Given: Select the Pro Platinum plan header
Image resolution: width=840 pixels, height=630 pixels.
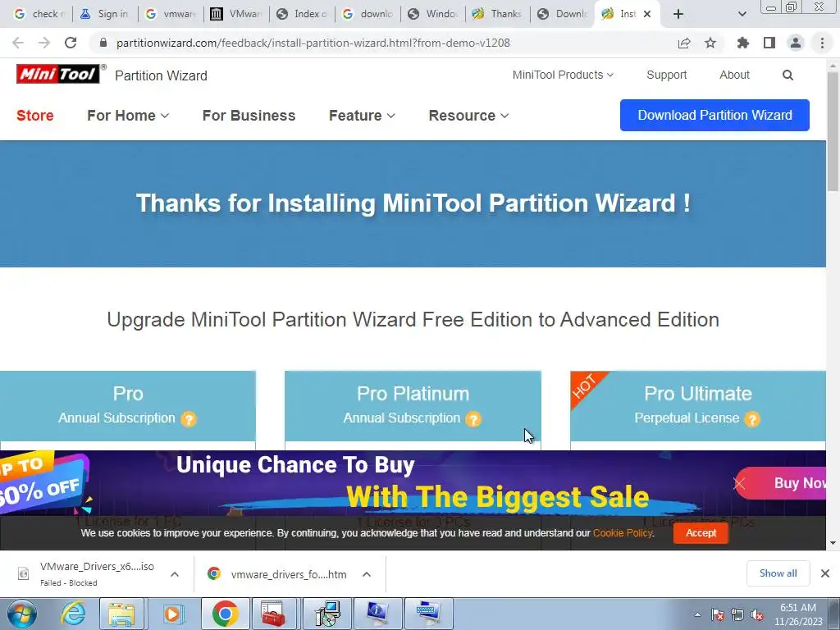Looking at the screenshot, I should [x=413, y=406].
